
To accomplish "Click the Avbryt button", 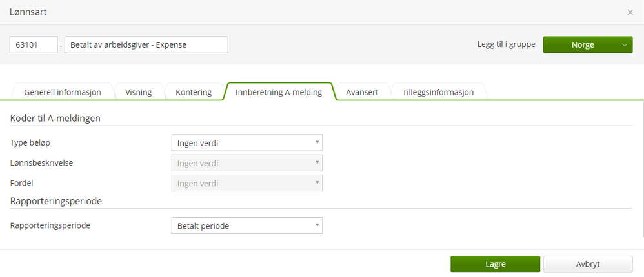I will click(x=587, y=264).
